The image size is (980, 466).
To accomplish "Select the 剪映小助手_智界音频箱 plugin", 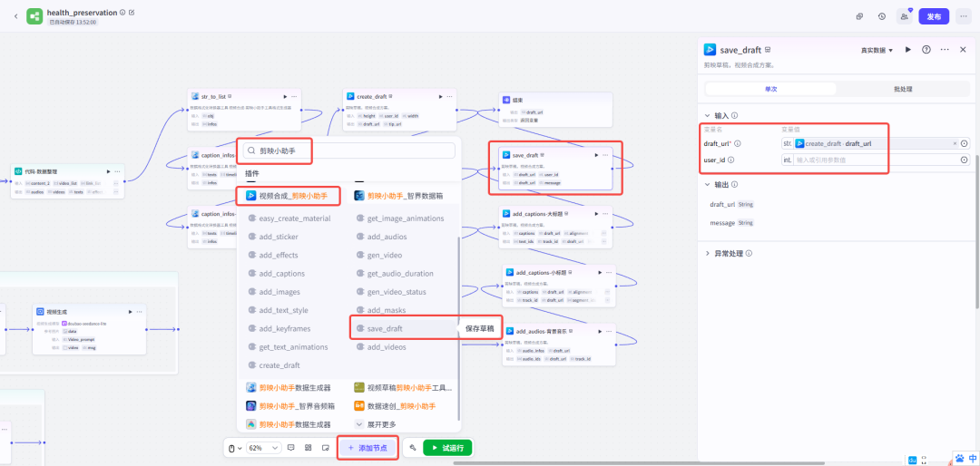I will 290,405.
